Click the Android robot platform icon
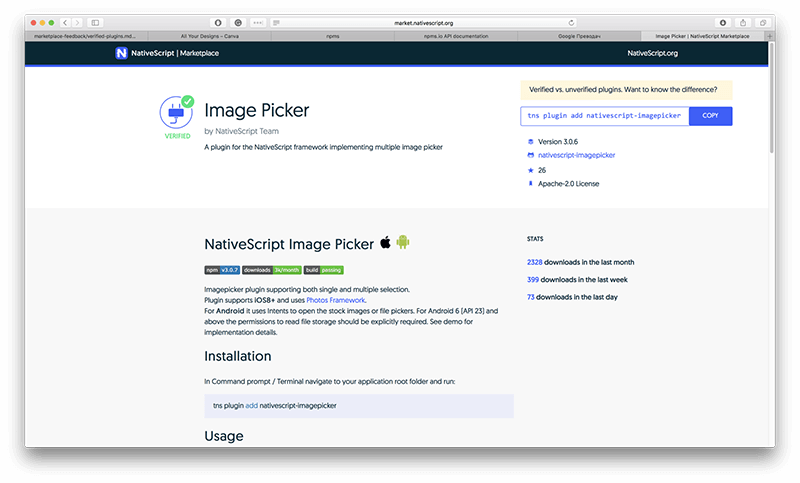The width and height of the screenshot is (800, 483). coord(403,242)
